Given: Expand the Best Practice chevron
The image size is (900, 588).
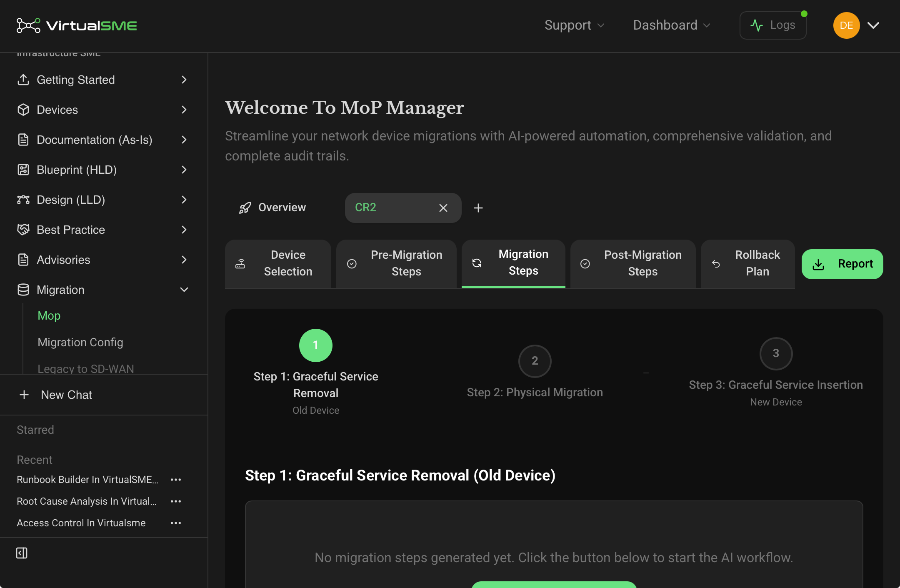Looking at the screenshot, I should pyautogui.click(x=184, y=230).
